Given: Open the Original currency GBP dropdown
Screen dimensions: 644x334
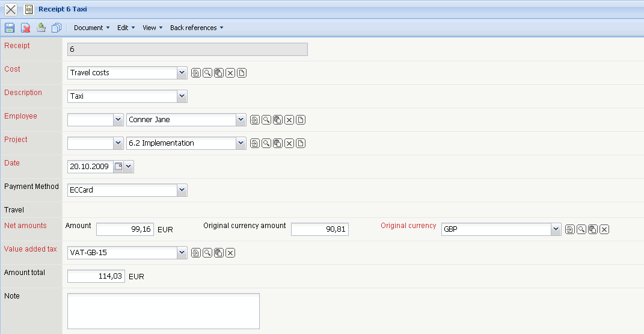Looking at the screenshot, I should pos(556,229).
